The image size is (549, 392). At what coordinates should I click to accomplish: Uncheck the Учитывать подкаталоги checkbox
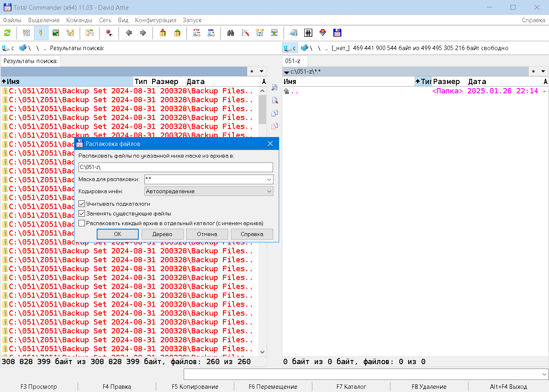82,204
